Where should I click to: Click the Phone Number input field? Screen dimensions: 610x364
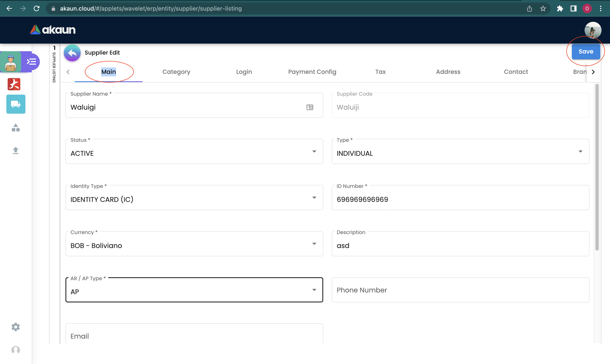click(x=460, y=290)
